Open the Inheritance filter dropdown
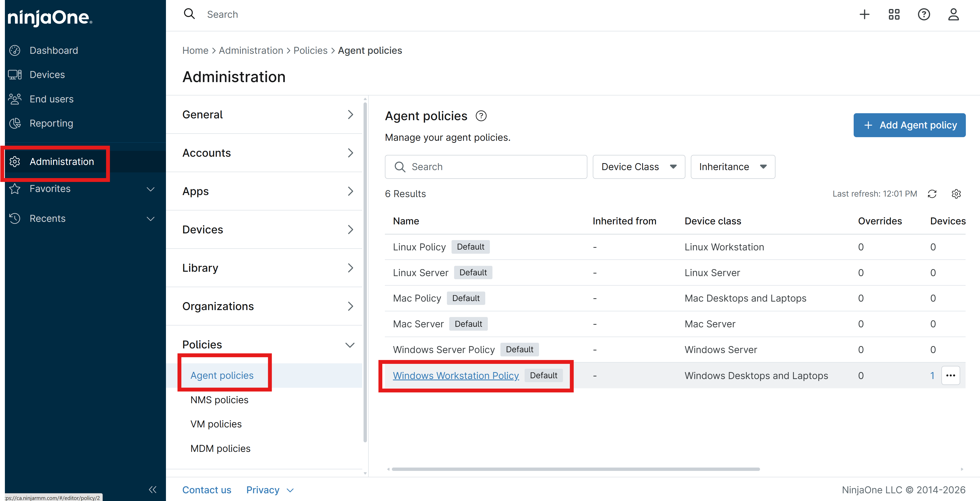The image size is (980, 501). (x=733, y=167)
